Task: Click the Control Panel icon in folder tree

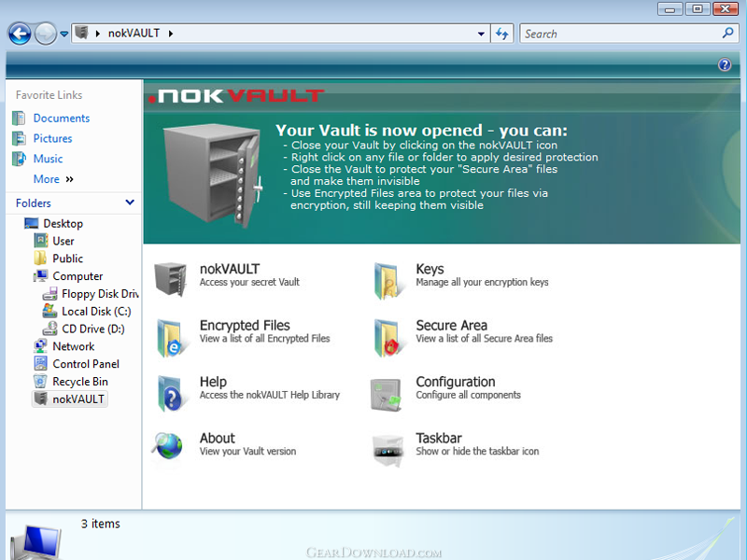Action: point(40,364)
